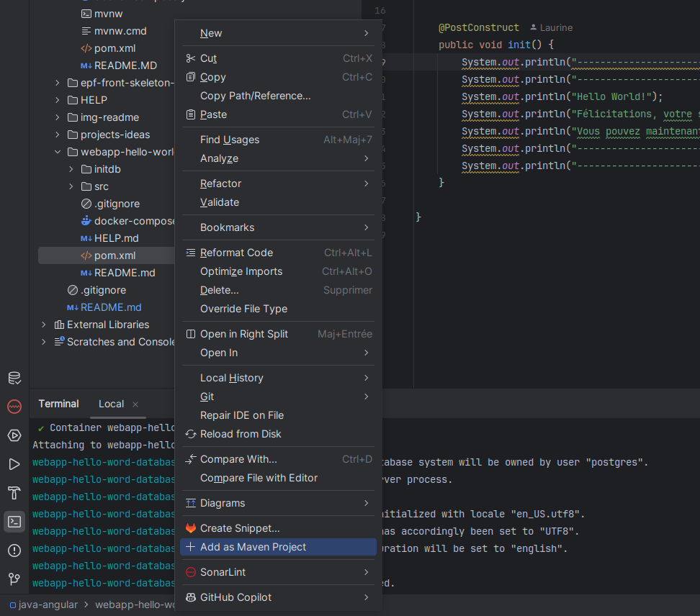Open the Git submenu

point(278,397)
